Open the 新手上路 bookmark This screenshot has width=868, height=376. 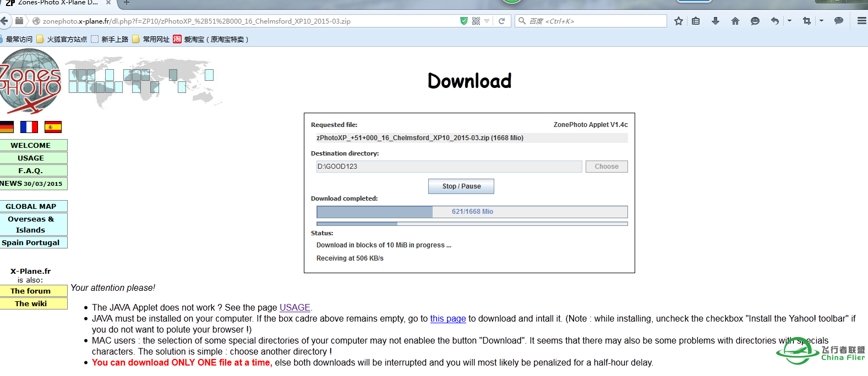click(110, 40)
